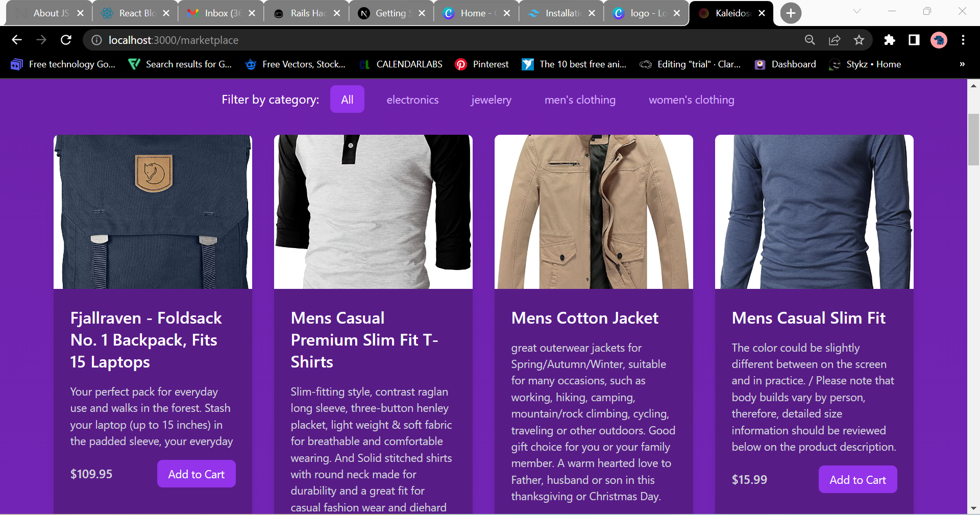View site information icon in address bar
This screenshot has height=515, width=980.
[96, 40]
